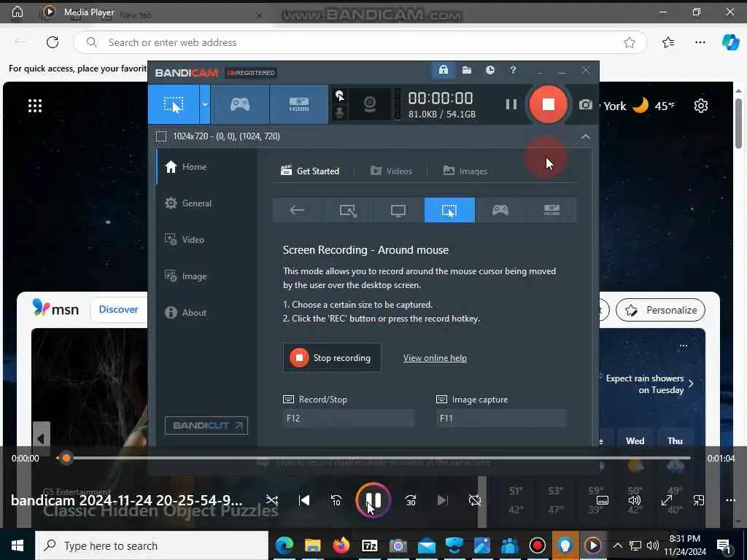Viewport: 747px width, 560px height.
Task: Toggle mouse cursor effect icon
Action: pos(339,96)
